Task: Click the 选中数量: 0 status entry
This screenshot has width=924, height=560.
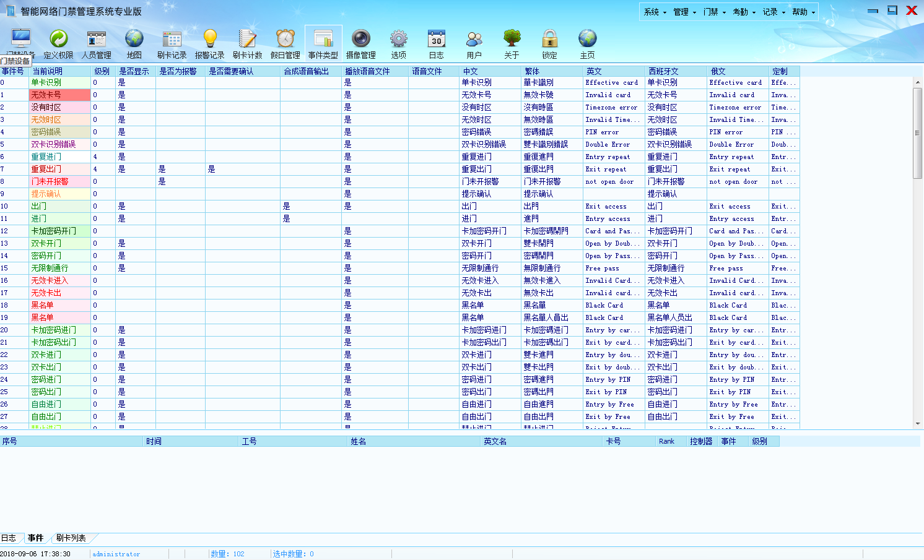Action: (294, 554)
